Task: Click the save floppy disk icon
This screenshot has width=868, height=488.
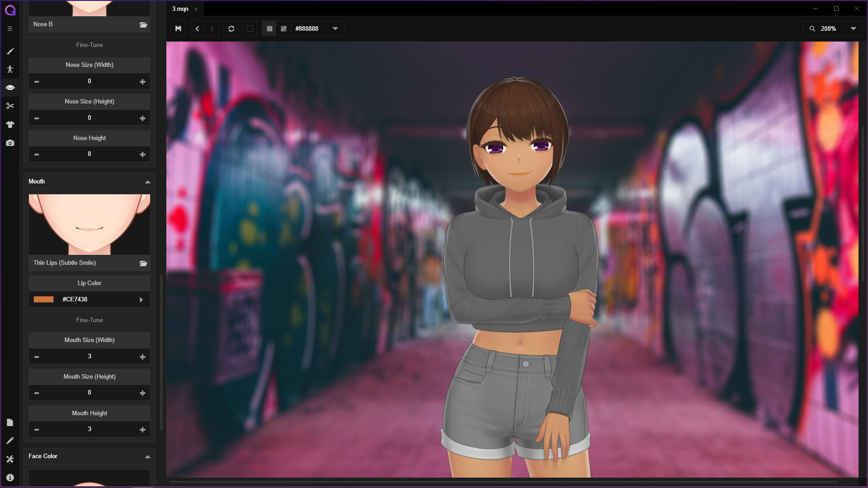Action: point(178,28)
